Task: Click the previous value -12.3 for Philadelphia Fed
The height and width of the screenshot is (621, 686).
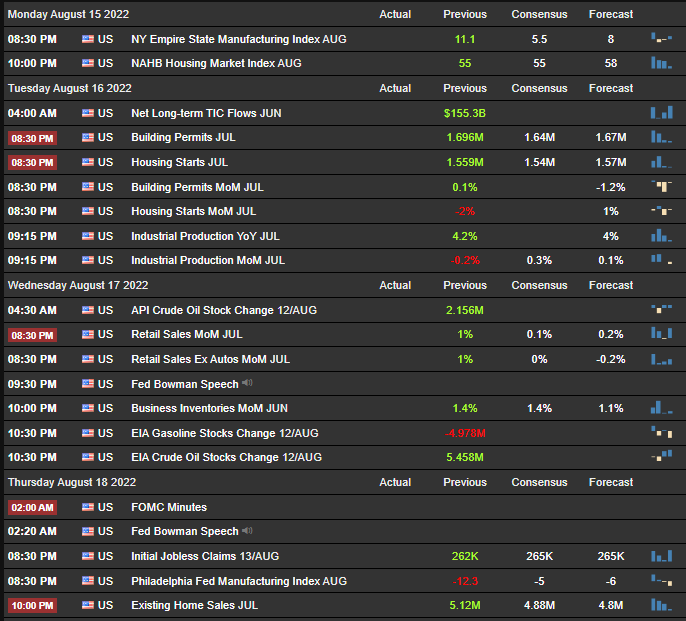Action: point(465,581)
